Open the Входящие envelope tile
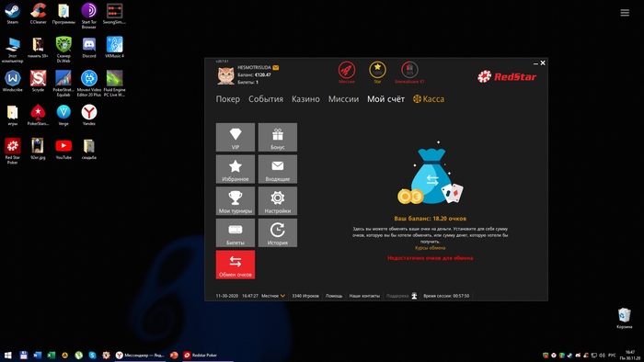Screen dimensions: 644x362 278,169
